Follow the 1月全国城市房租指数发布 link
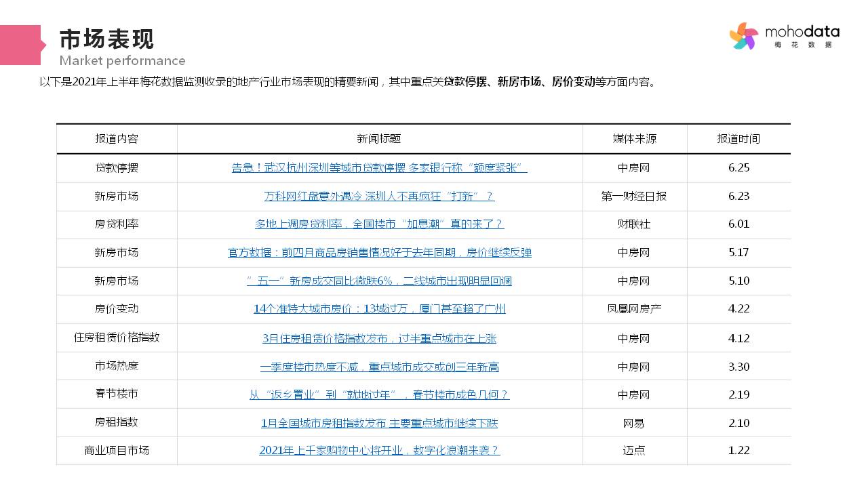The height and width of the screenshot is (488, 868). coord(379,423)
